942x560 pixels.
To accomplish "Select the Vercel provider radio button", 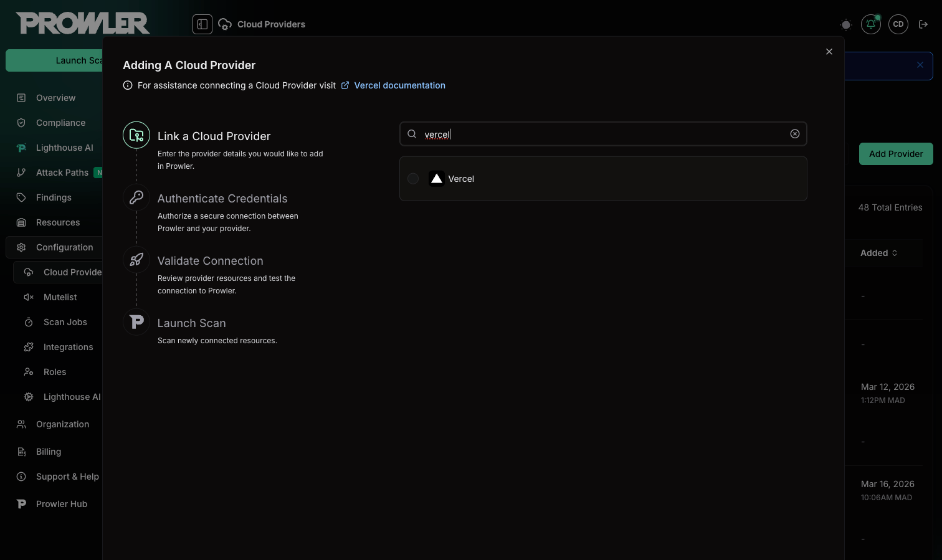I will point(413,179).
